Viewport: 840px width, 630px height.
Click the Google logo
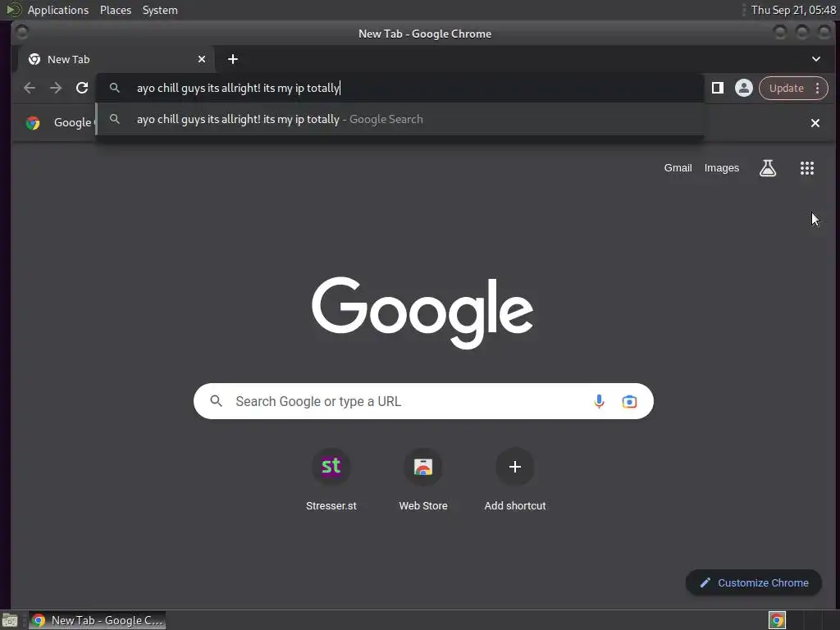(422, 313)
